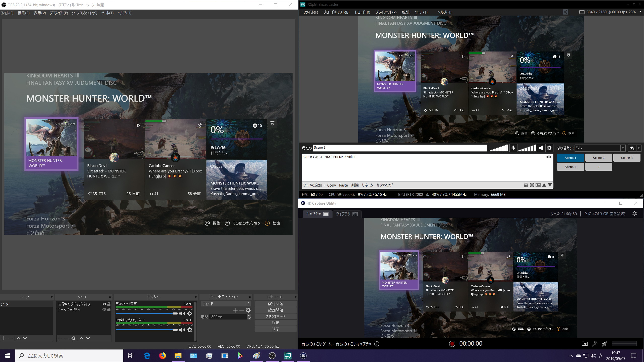The image size is (644, 362).
Task: Open XSplit audio settings gear
Action: [x=549, y=148]
